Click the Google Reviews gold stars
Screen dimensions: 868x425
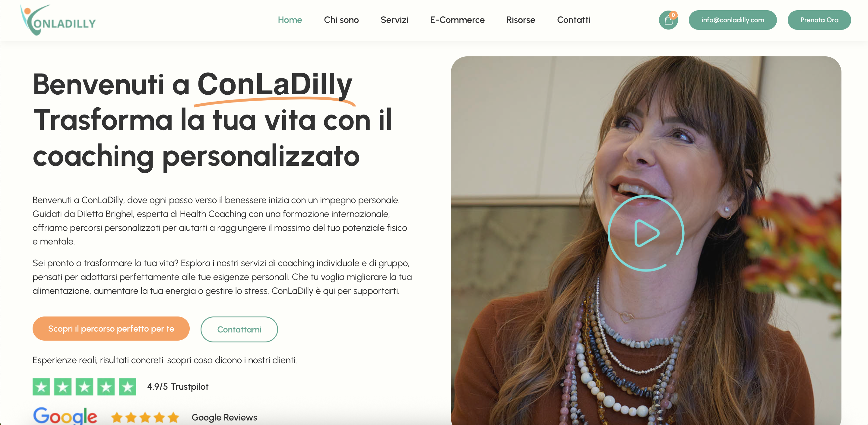tap(145, 417)
